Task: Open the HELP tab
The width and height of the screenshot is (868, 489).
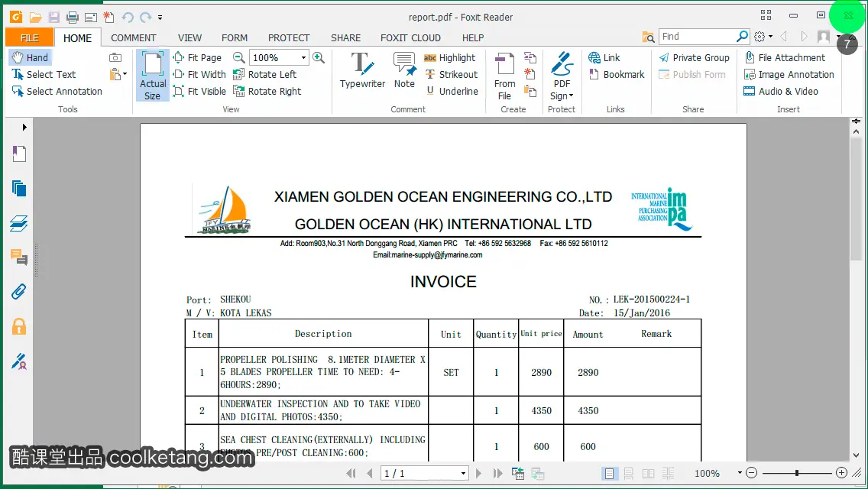Action: pos(473,37)
